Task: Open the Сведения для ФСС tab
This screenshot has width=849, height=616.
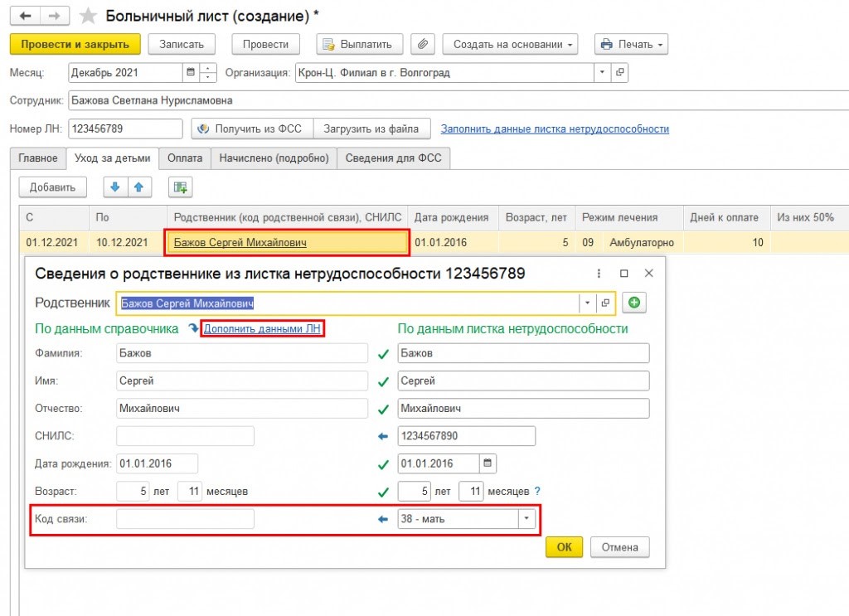Action: 393,158
